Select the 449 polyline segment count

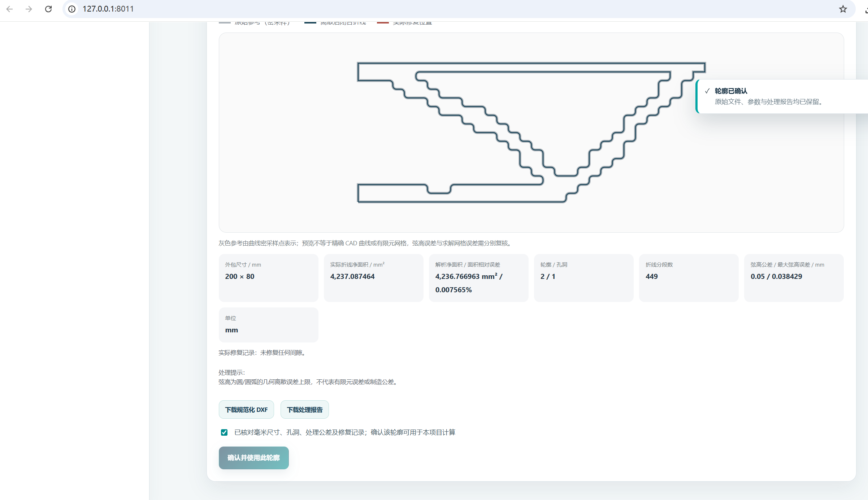[x=652, y=276]
